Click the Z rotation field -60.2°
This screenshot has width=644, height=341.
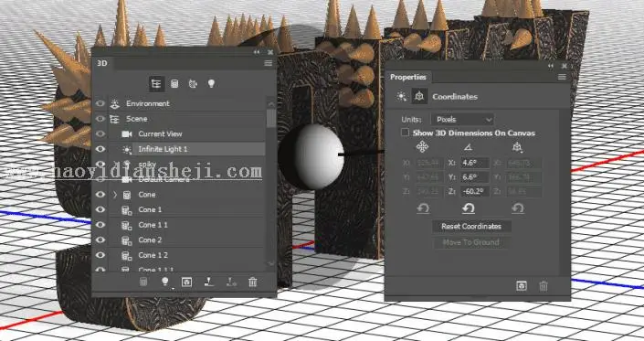point(474,191)
